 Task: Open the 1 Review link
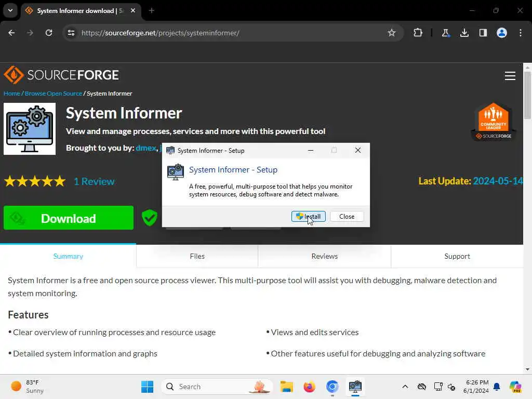(95, 181)
